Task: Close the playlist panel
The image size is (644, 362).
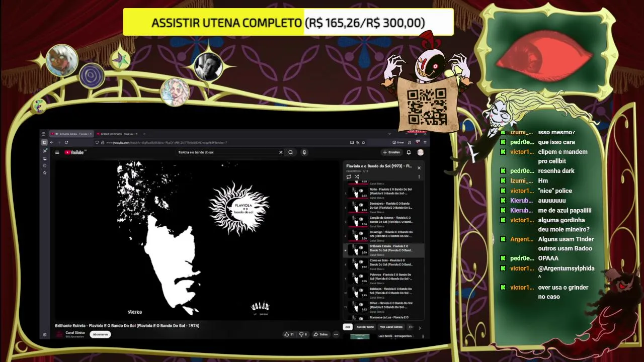Action: click(419, 168)
